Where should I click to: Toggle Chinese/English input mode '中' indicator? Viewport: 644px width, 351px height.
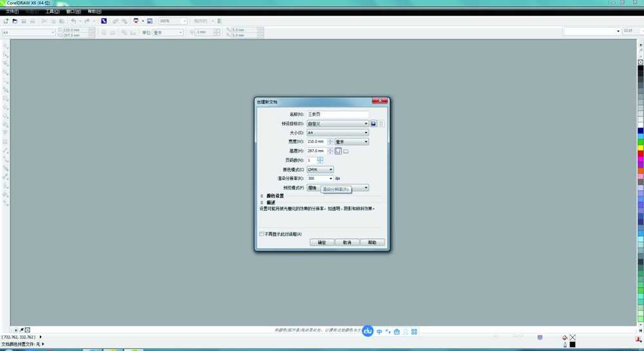(379, 332)
